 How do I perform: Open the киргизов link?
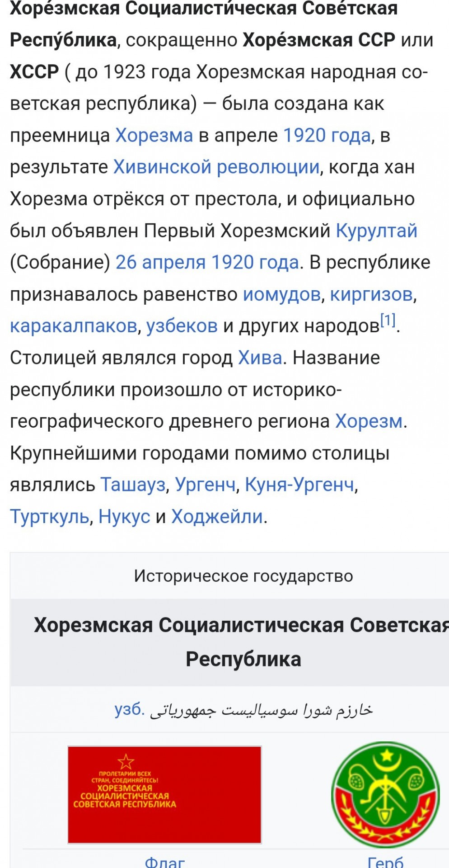pos(372,294)
